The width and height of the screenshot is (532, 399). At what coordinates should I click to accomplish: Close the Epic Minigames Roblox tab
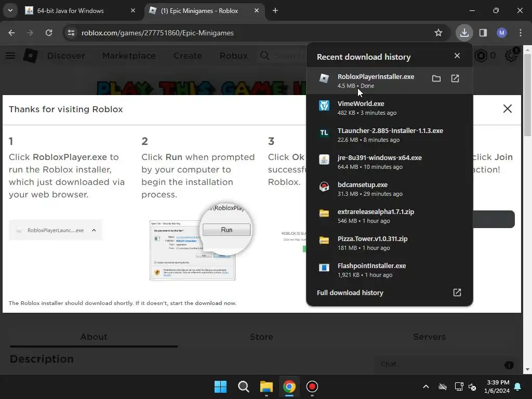coord(257,10)
